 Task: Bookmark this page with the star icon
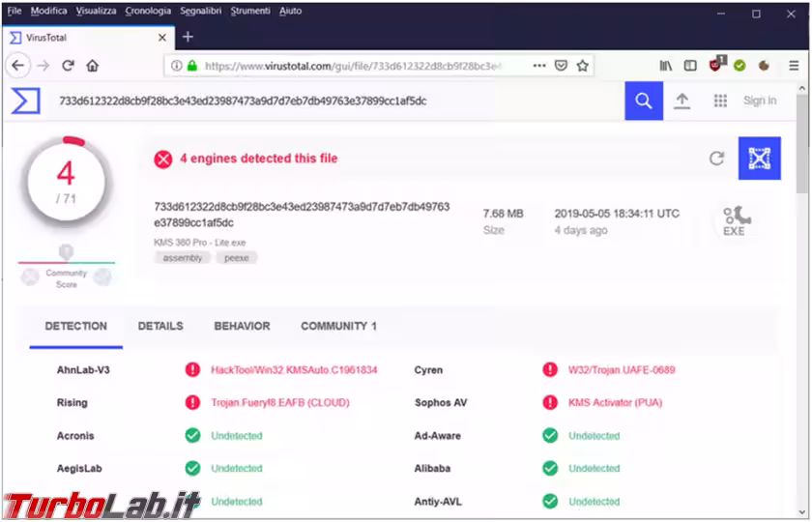[x=583, y=66]
